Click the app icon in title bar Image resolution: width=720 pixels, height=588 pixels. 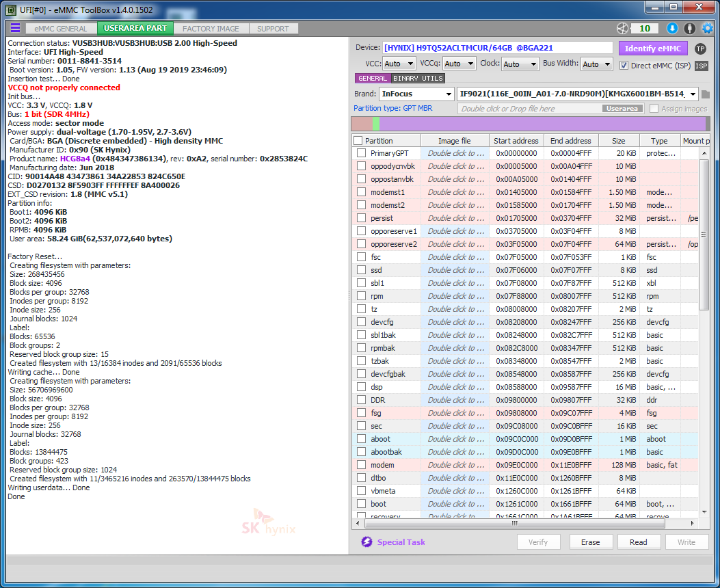coord(11,10)
